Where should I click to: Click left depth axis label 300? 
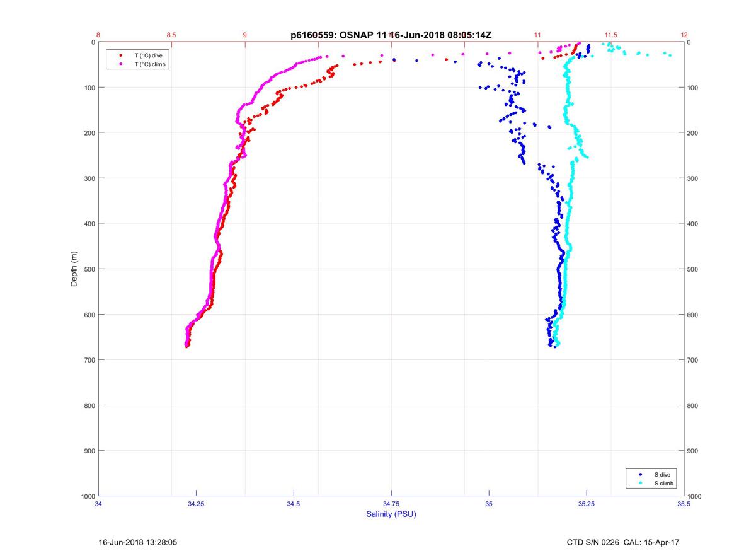(89, 178)
